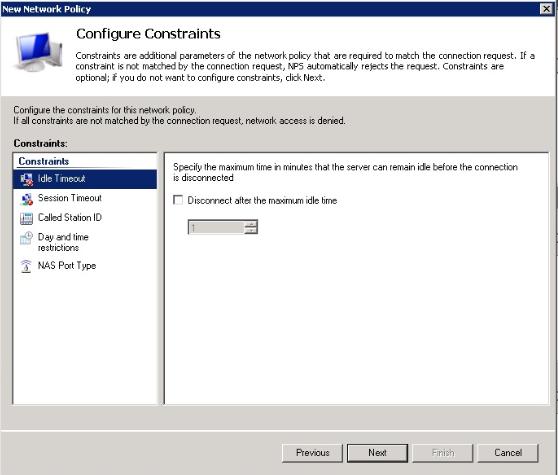This screenshot has height=475, width=558.
Task: Click the Idle Timeout icon
Action: (27, 179)
